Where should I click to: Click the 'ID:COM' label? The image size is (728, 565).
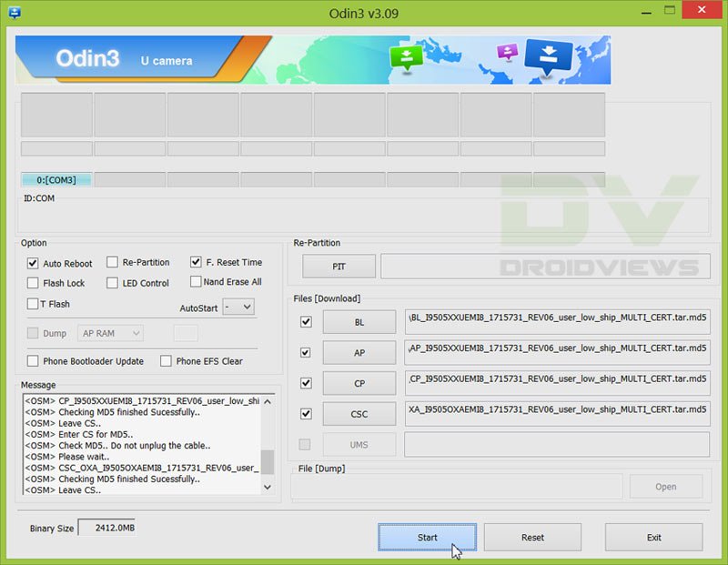[x=39, y=198]
